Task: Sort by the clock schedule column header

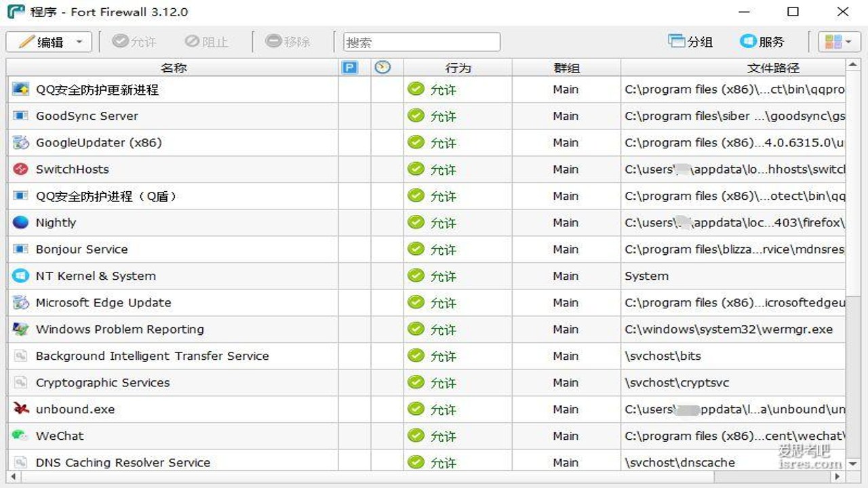Action: click(x=383, y=68)
